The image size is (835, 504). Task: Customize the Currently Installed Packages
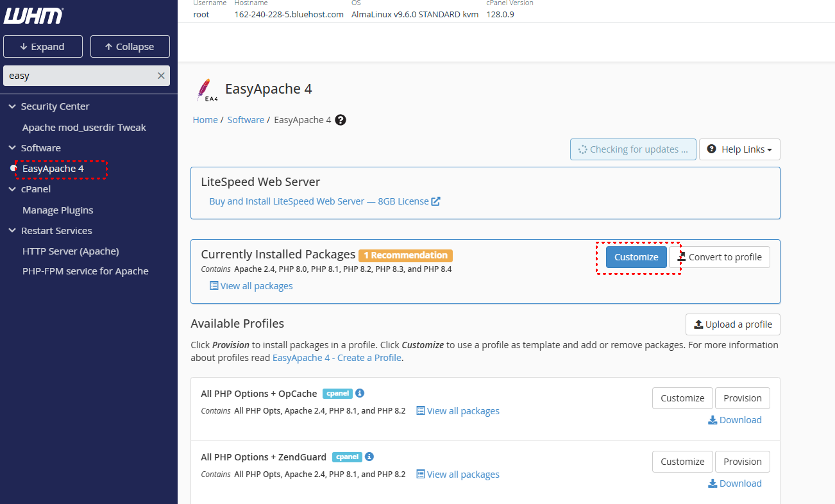(x=636, y=257)
